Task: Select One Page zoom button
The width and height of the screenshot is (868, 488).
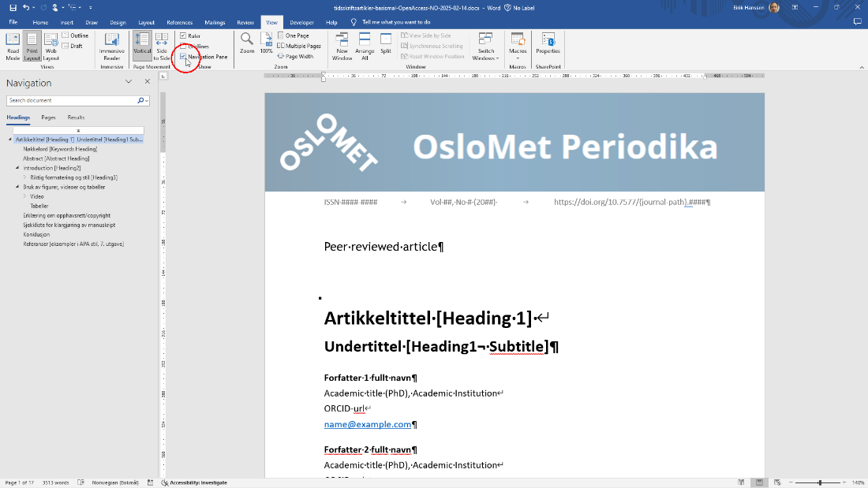Action: tap(293, 36)
